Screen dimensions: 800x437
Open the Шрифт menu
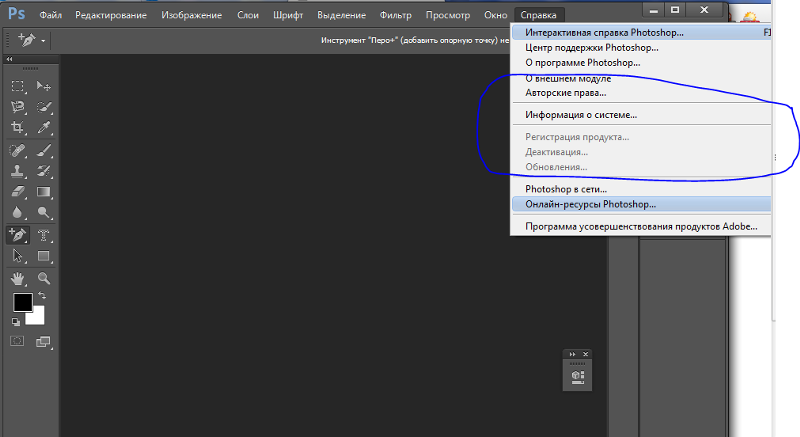[x=288, y=15]
